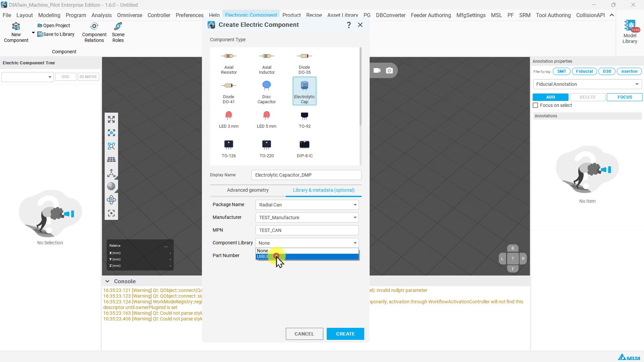
Task: Take a viewport screenshot with camera icon
Action: [x=389, y=70]
